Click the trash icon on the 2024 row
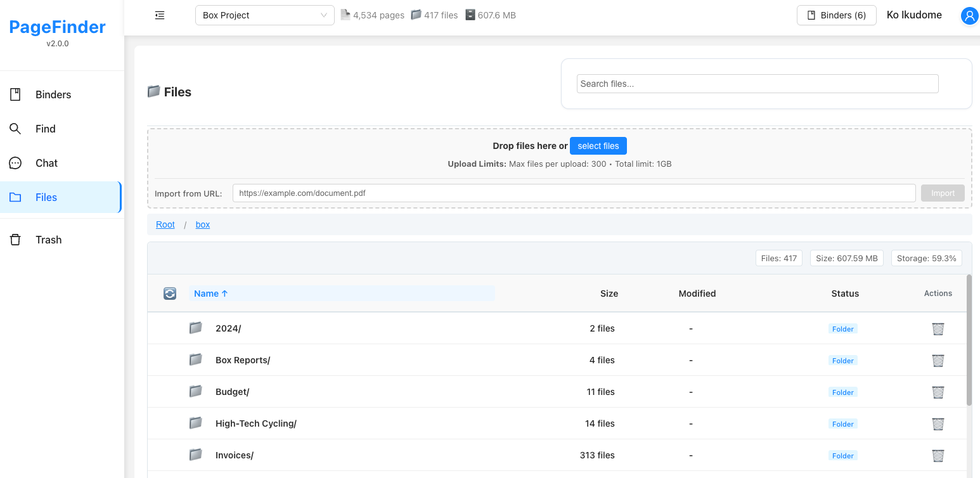Image resolution: width=980 pixels, height=478 pixels. click(x=938, y=328)
